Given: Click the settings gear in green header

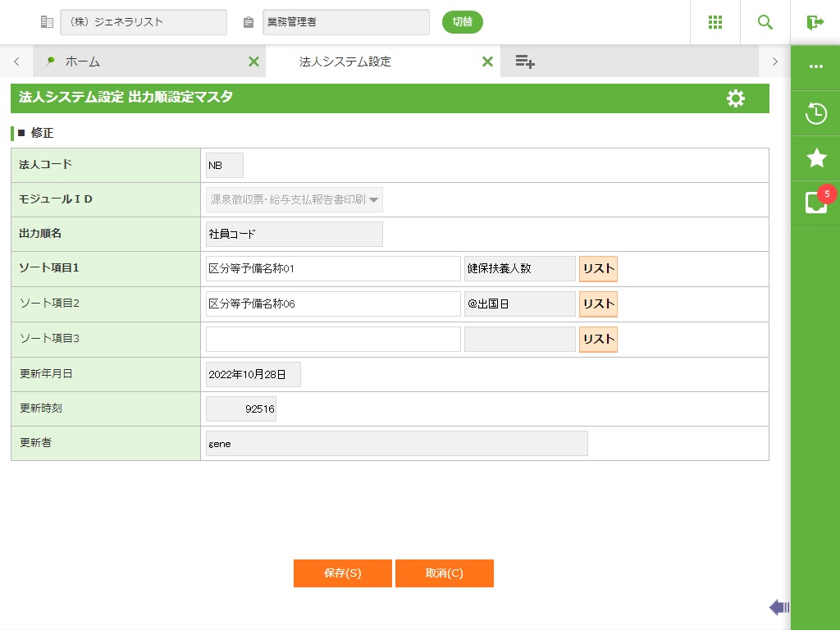Looking at the screenshot, I should point(736,98).
